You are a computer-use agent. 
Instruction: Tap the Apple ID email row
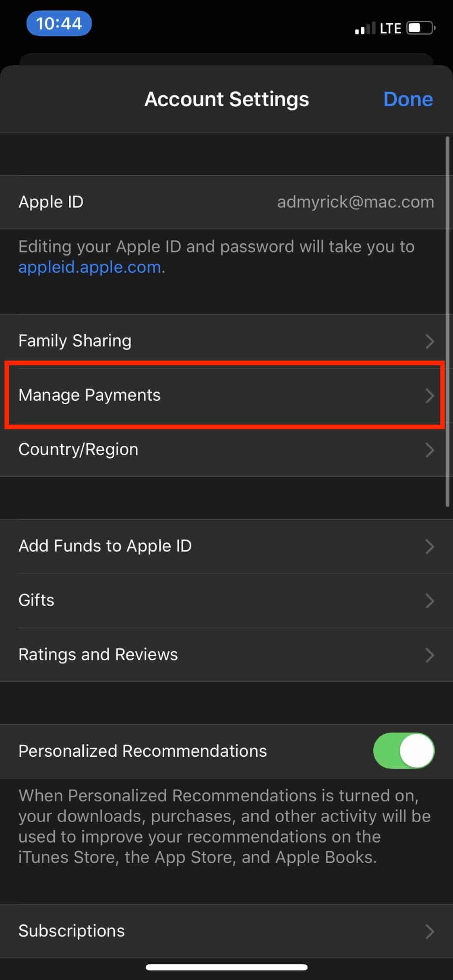tap(226, 202)
